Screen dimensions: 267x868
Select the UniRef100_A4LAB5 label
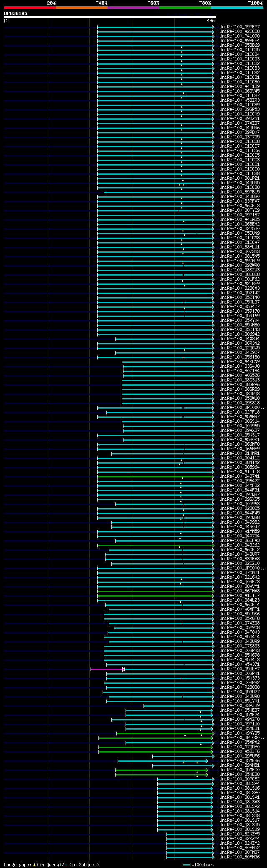pos(239,219)
